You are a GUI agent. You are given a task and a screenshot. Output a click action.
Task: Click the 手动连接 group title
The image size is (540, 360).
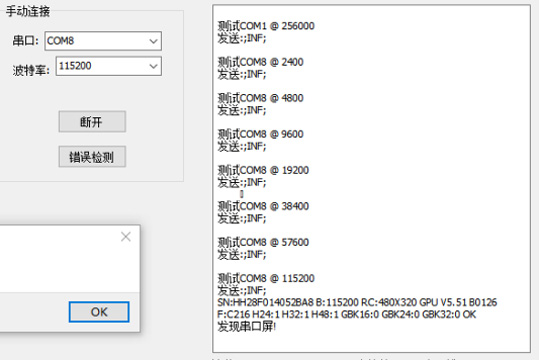click(28, 11)
